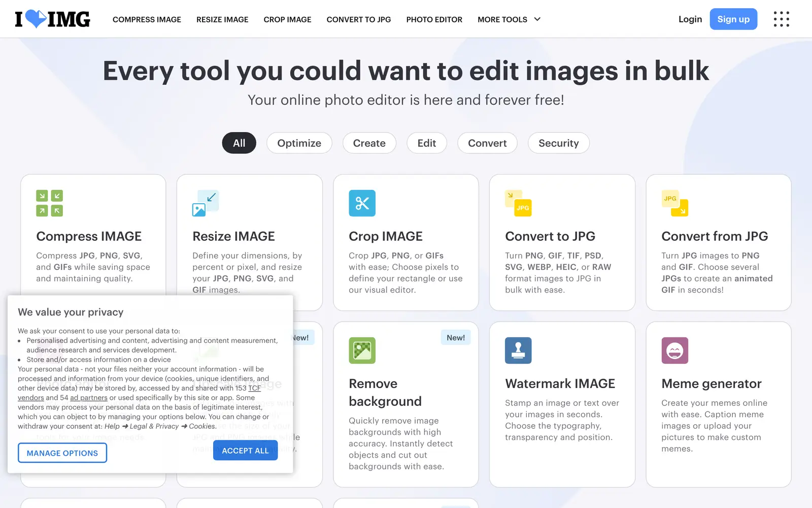
Task: Select the Optimize filter tab
Action: tap(299, 143)
